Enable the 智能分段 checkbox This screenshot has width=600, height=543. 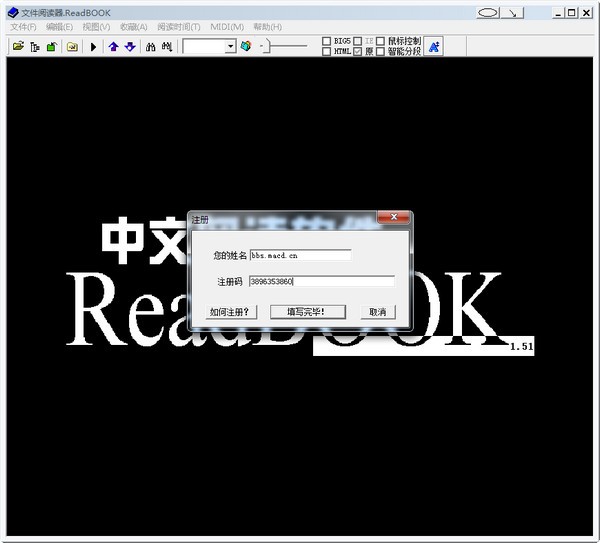click(380, 51)
